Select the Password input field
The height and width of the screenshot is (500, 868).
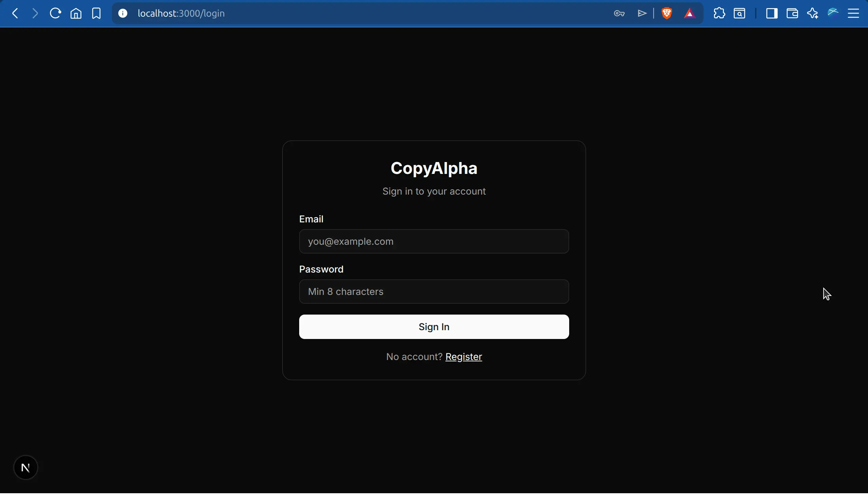(x=433, y=291)
